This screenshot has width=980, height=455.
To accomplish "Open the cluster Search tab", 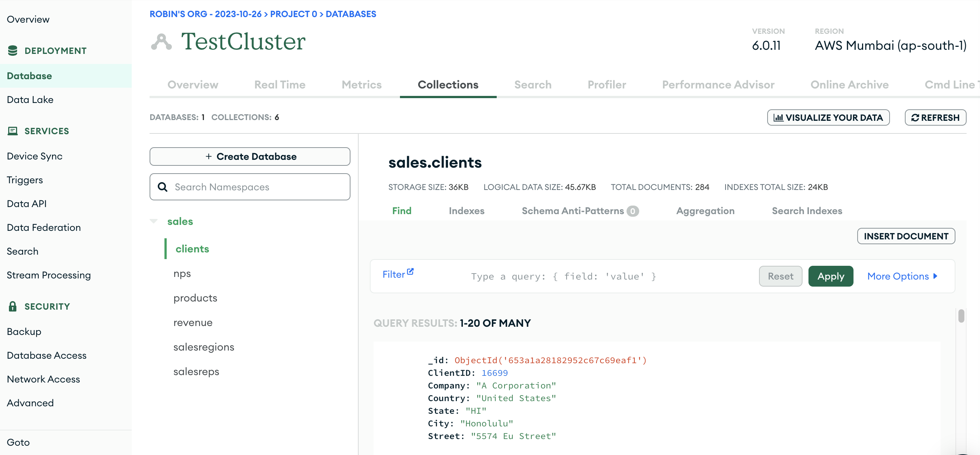I will point(533,84).
